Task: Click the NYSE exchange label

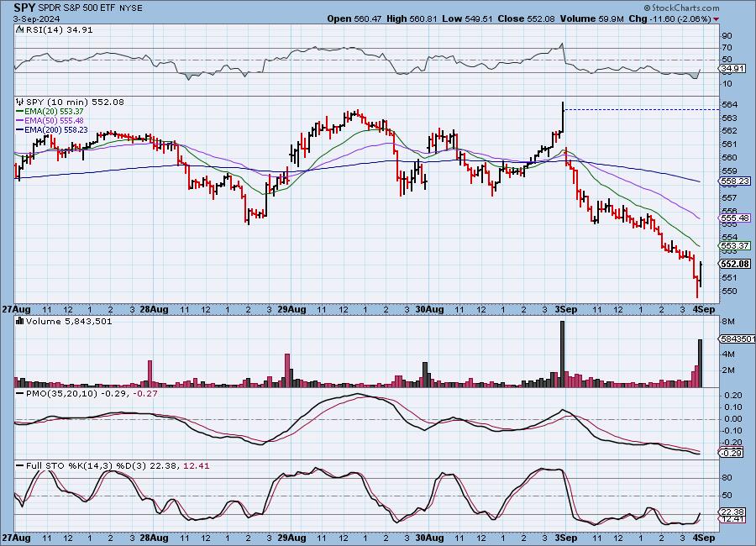Action: 130,8
